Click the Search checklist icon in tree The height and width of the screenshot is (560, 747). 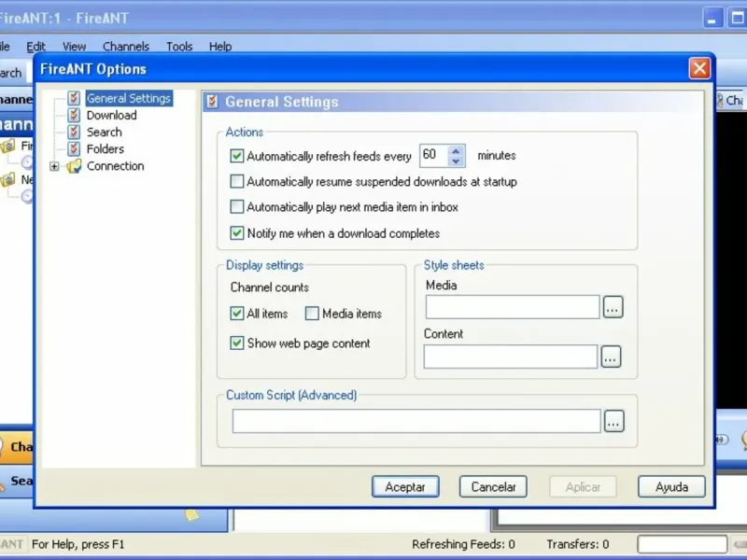(x=74, y=132)
